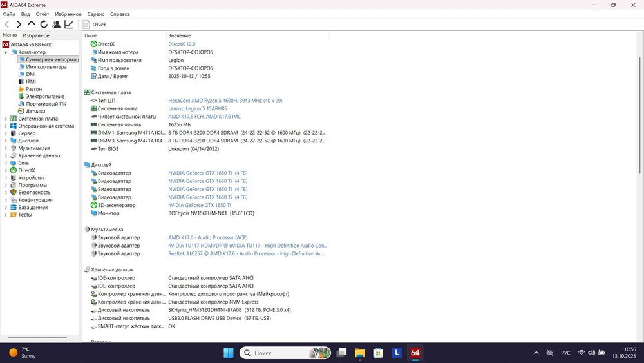Select the USB3.0 FLASH DRIVE USB Device value
The width and height of the screenshot is (644, 363).
tap(220, 319)
